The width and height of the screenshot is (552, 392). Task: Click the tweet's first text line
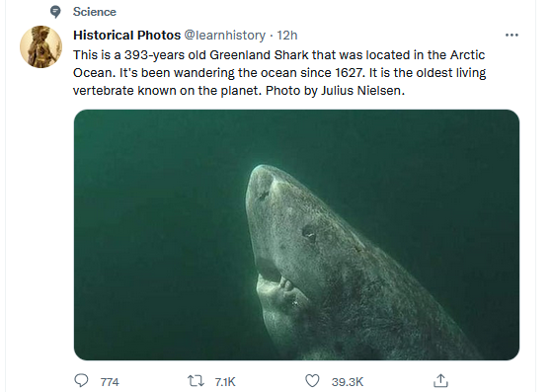[x=278, y=55]
